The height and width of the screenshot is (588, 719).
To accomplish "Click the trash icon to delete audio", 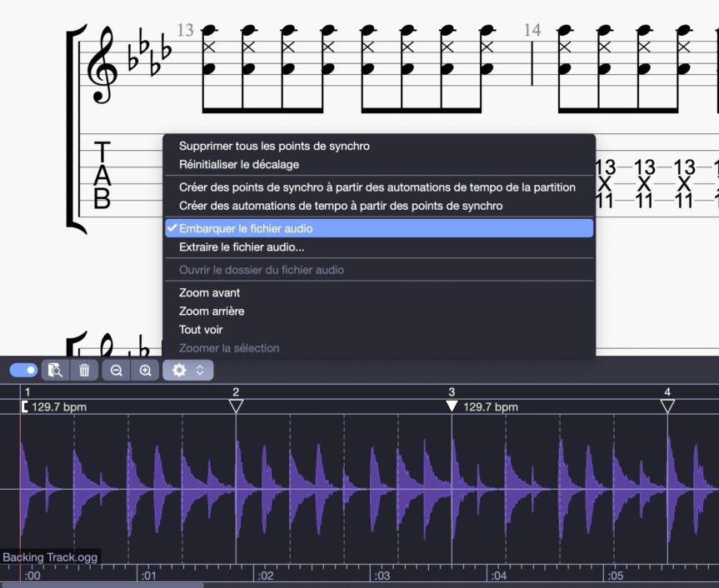I will click(84, 370).
